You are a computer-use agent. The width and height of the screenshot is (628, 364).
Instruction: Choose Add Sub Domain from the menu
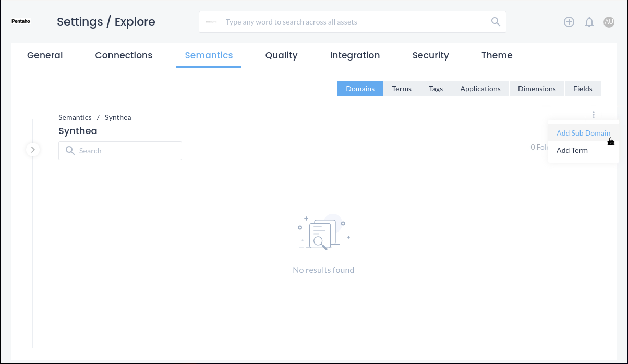(x=583, y=133)
